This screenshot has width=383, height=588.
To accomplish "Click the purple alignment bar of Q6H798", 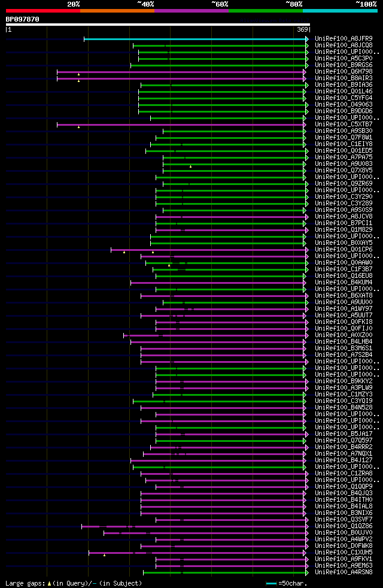I will point(182,72).
